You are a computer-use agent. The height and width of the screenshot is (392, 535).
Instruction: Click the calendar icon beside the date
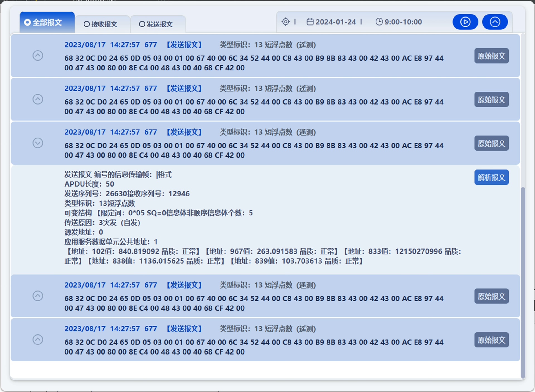click(x=310, y=22)
